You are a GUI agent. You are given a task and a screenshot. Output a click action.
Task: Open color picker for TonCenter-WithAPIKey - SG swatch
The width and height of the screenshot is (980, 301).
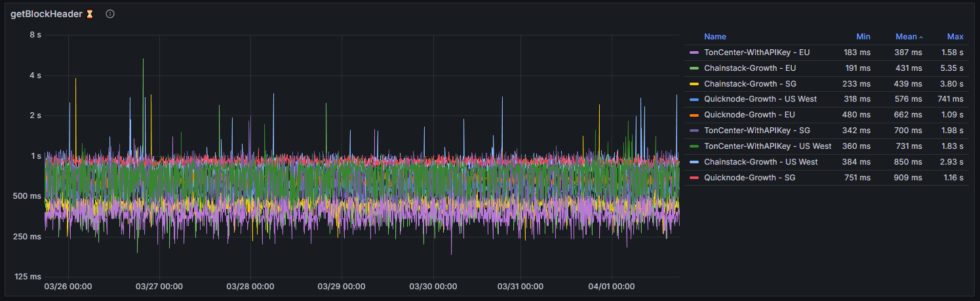pos(694,130)
